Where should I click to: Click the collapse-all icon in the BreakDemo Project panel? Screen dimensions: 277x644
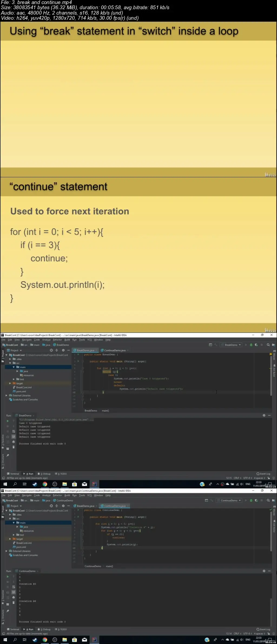57,350
